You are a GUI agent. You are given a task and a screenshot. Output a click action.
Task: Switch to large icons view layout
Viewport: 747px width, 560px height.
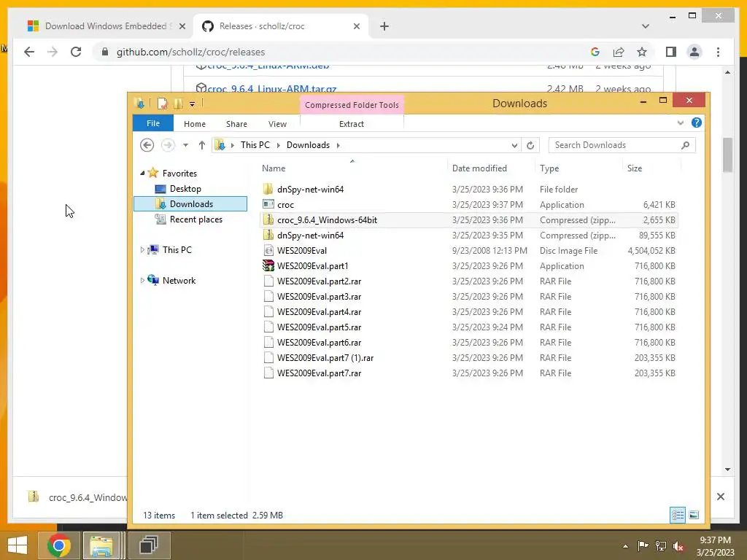coord(694,515)
